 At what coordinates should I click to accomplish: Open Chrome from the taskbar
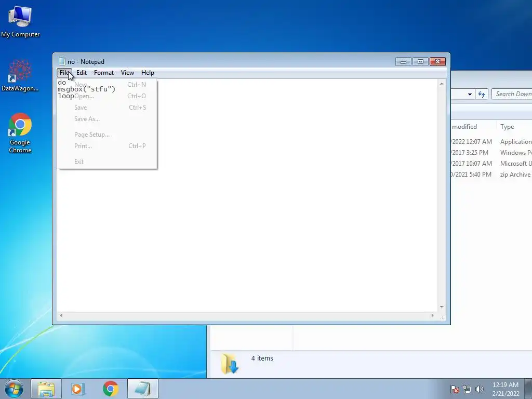pos(111,389)
